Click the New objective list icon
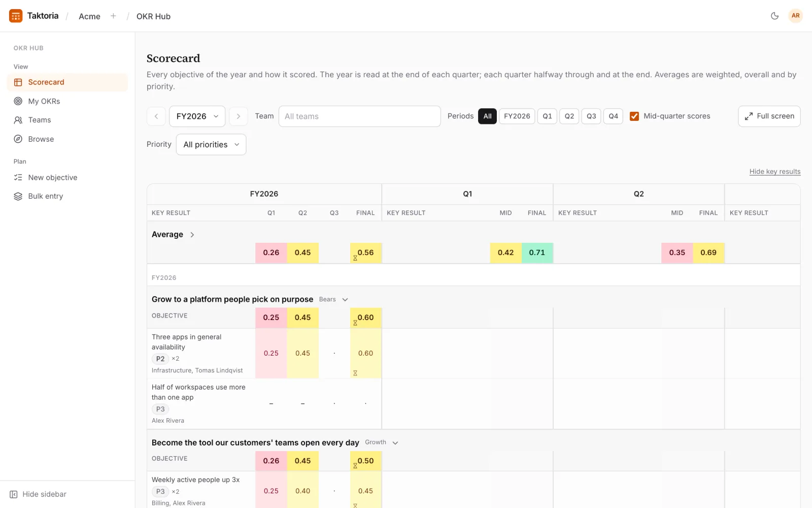The height and width of the screenshot is (508, 812). click(18, 177)
